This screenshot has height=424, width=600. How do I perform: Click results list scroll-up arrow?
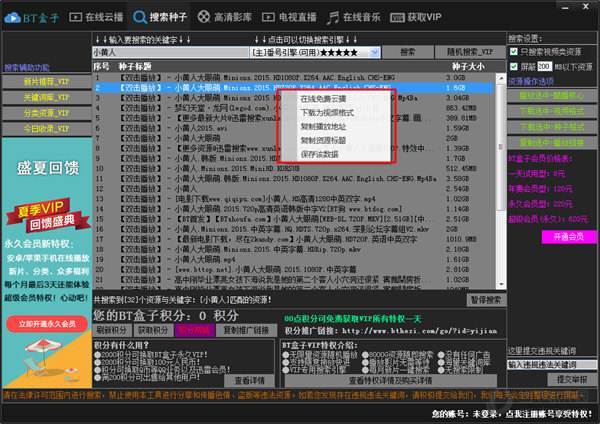tap(501, 78)
